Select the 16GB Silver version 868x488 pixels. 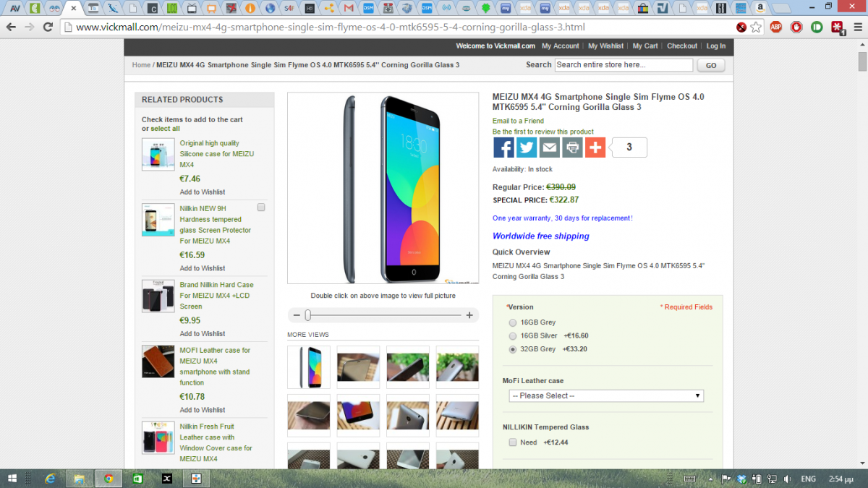pos(513,335)
